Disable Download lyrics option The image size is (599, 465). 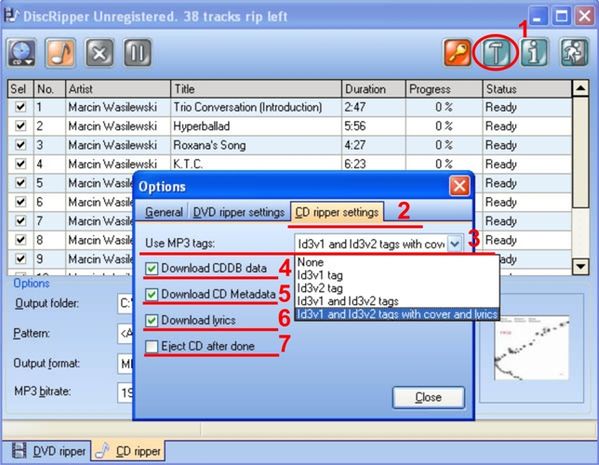click(151, 321)
